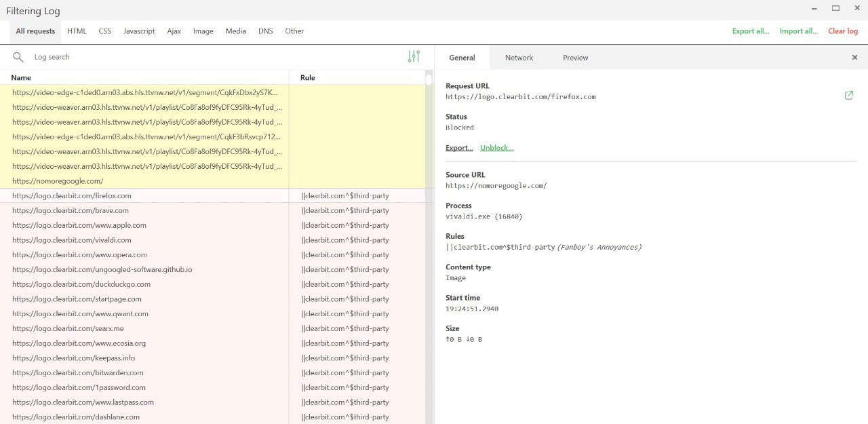Close the request details panel
The height and width of the screenshot is (424, 868).
click(854, 58)
